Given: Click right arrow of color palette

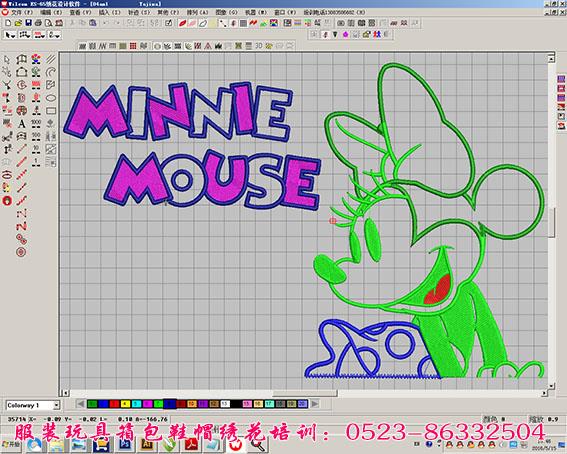Looking at the screenshot, I should coord(315,404).
